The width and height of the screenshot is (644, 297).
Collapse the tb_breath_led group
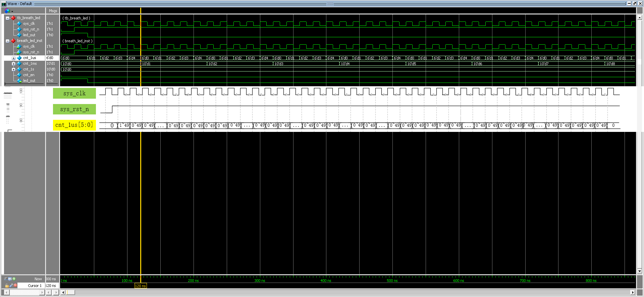[x=7, y=18]
